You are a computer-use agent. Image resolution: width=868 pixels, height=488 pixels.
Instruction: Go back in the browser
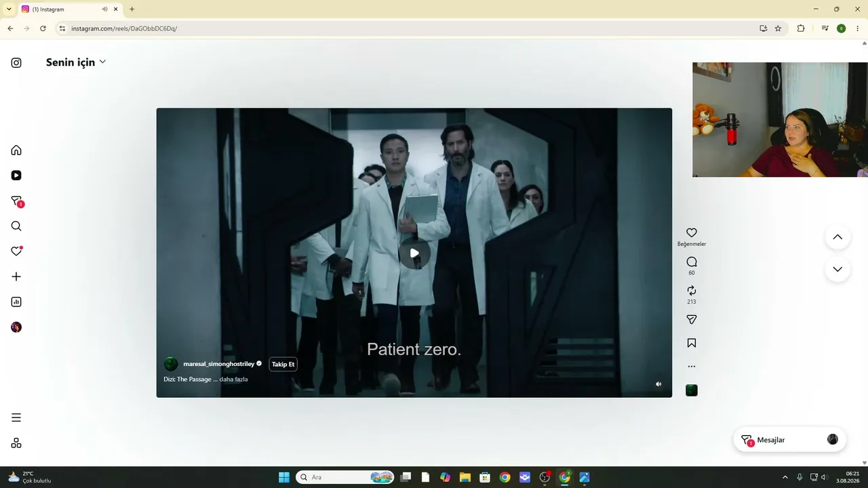(x=10, y=28)
